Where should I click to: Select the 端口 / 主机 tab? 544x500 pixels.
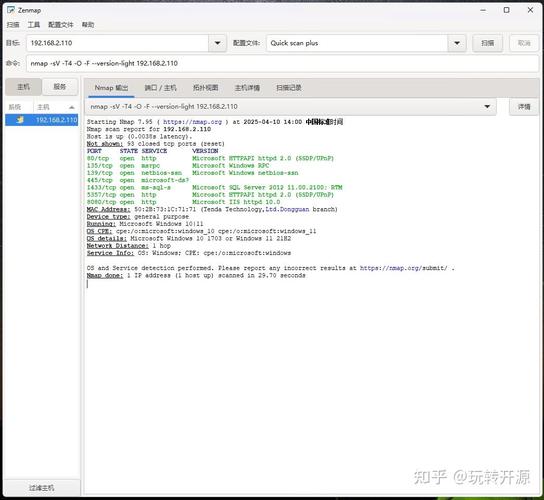pos(160,88)
